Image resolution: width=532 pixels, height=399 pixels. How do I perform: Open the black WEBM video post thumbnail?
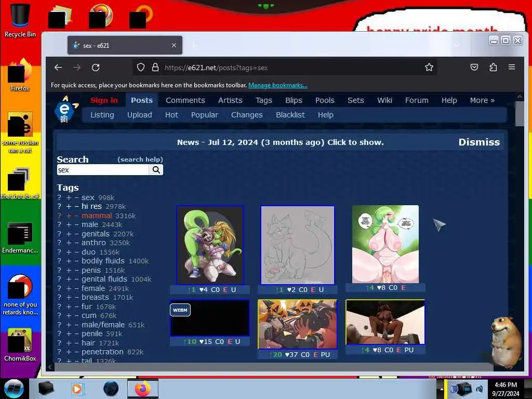point(210,317)
